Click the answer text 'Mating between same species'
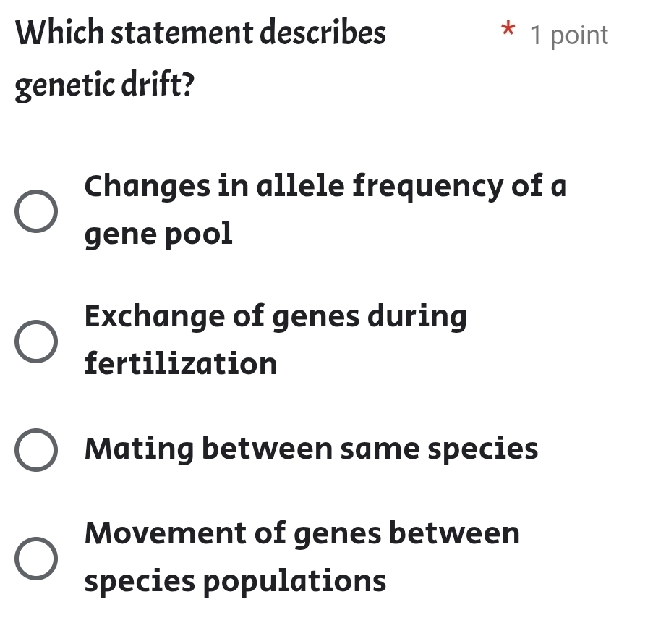The image size is (653, 644). [311, 449]
